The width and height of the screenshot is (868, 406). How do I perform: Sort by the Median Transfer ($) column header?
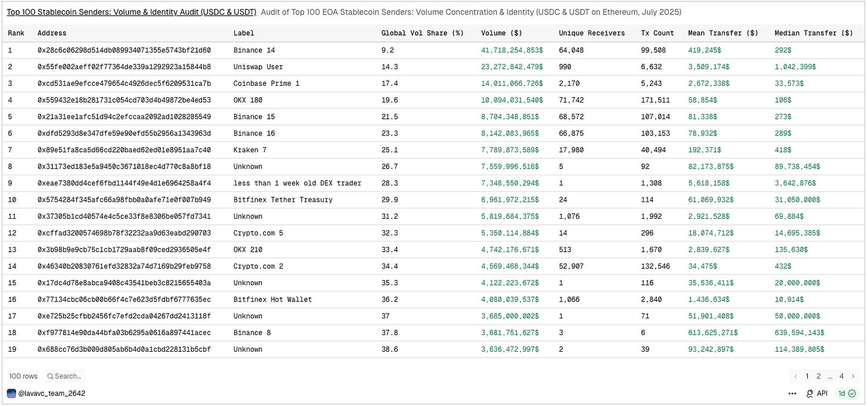(x=814, y=33)
